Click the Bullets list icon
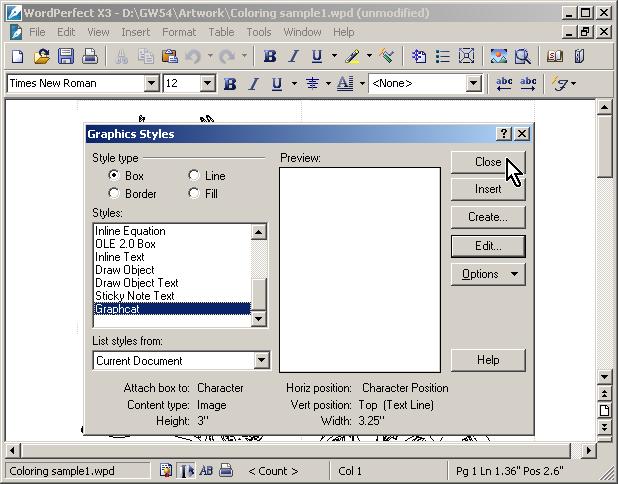Viewport: 618px width, 484px height. pos(443,56)
